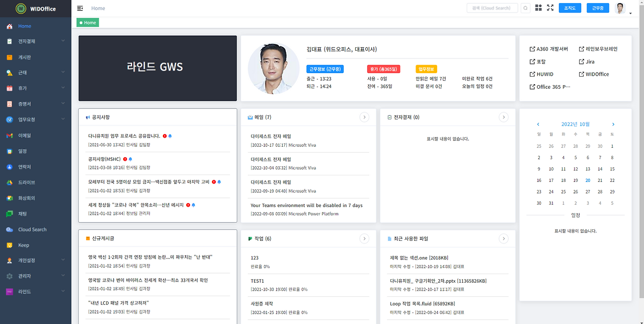Open the 전자결재 sidebar icon
644x324 pixels.
pos(9,41)
